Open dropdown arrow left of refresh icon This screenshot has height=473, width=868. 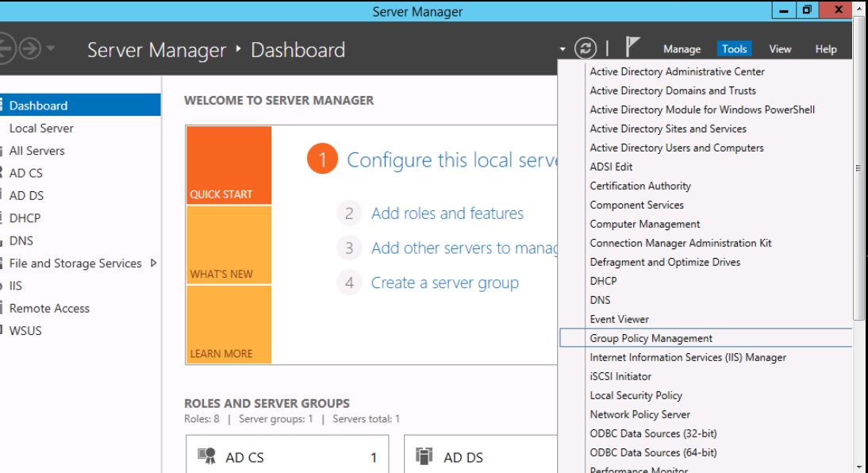coord(563,49)
